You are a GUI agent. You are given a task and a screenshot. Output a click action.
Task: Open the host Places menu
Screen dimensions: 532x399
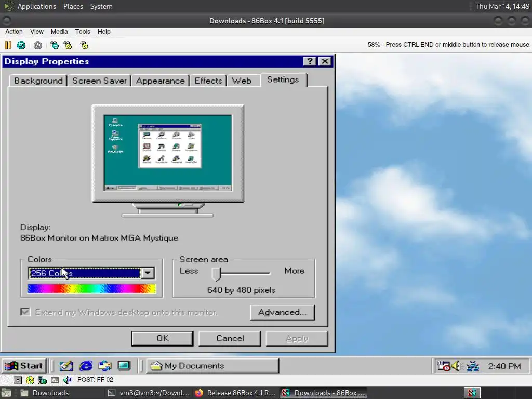click(x=73, y=6)
